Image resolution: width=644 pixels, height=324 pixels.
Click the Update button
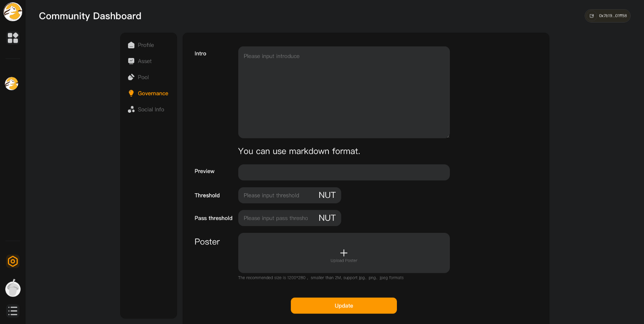pos(344,306)
